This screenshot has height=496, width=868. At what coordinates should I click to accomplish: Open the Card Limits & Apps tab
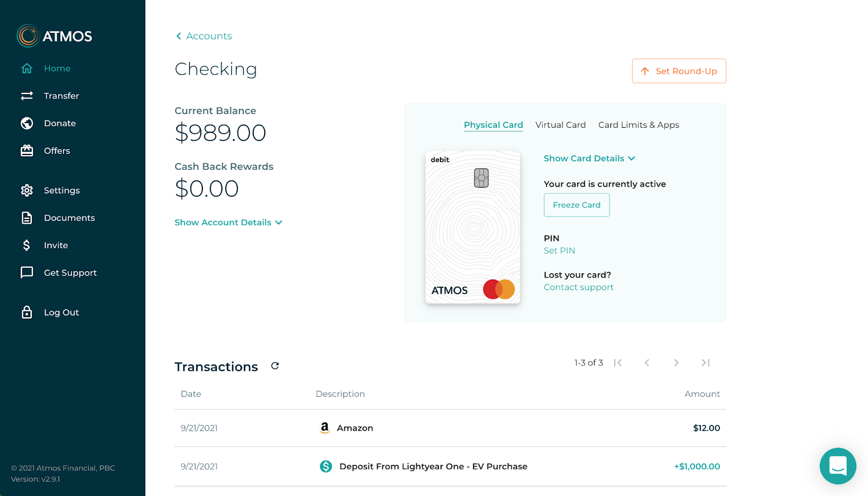click(639, 125)
